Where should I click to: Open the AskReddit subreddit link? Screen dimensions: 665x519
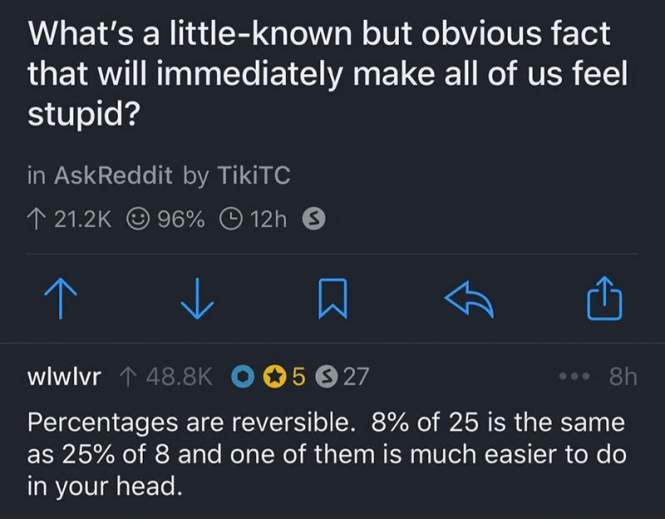113,175
